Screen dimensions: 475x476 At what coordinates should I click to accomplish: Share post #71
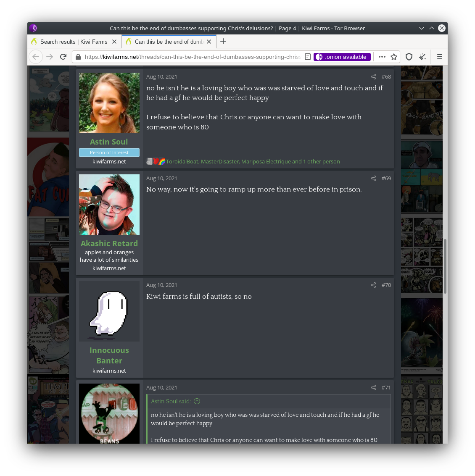point(374,387)
